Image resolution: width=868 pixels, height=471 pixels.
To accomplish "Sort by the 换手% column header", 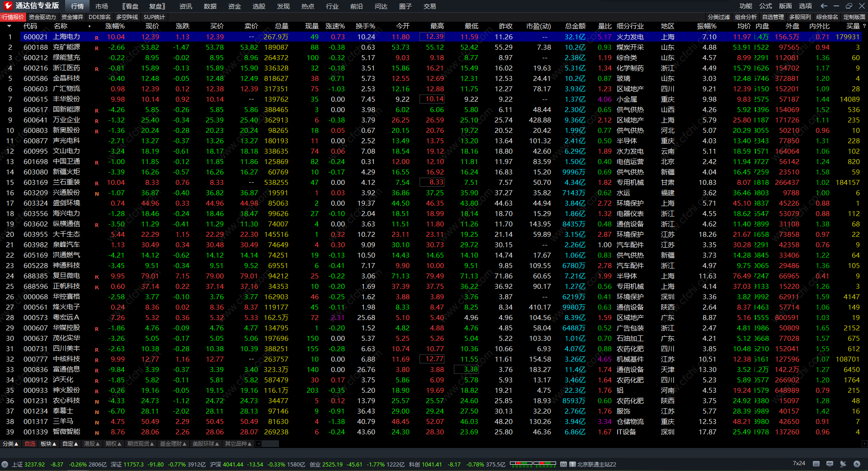I will pos(365,26).
